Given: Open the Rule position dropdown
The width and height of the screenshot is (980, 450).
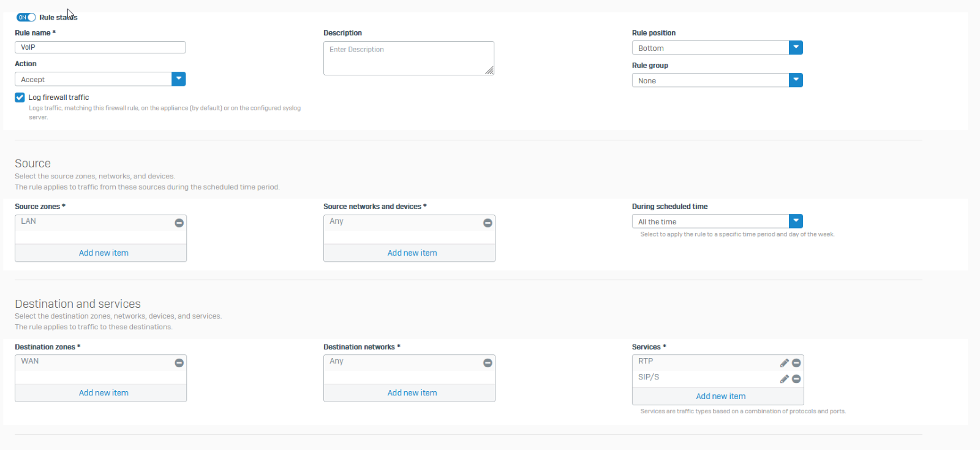Looking at the screenshot, I should pos(795,48).
